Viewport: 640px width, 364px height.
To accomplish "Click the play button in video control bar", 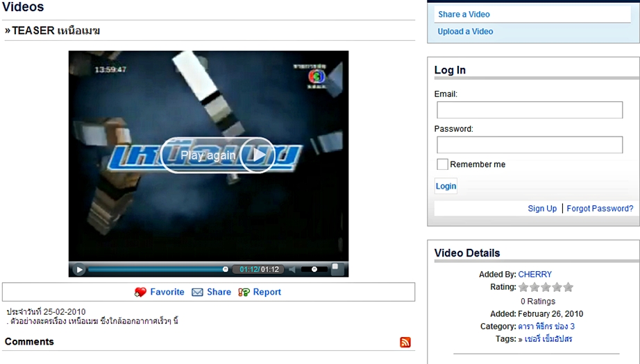I will click(x=79, y=270).
